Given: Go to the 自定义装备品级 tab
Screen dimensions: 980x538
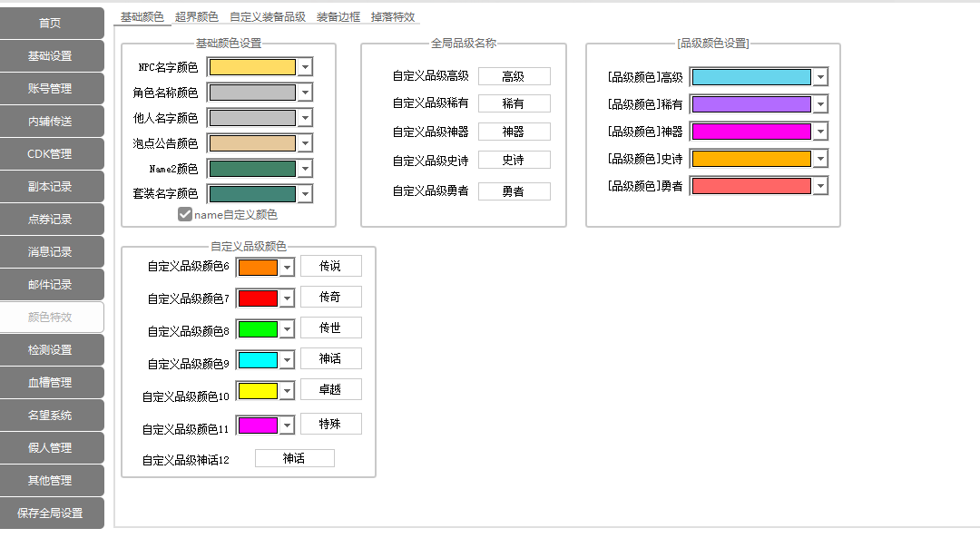Looking at the screenshot, I should pos(267,17).
